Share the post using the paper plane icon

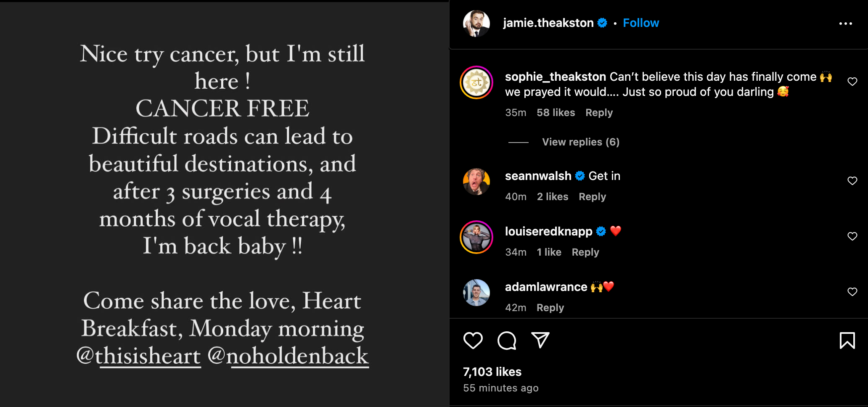[541, 341]
